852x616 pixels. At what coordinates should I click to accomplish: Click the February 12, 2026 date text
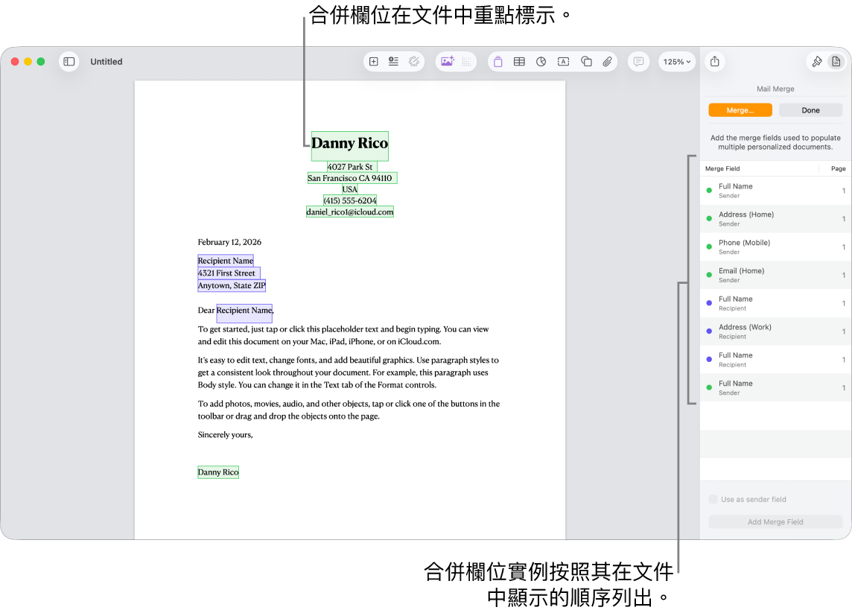click(x=229, y=242)
